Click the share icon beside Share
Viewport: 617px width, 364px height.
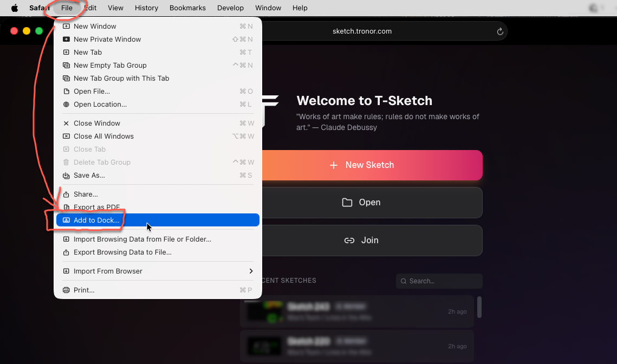pos(66,194)
